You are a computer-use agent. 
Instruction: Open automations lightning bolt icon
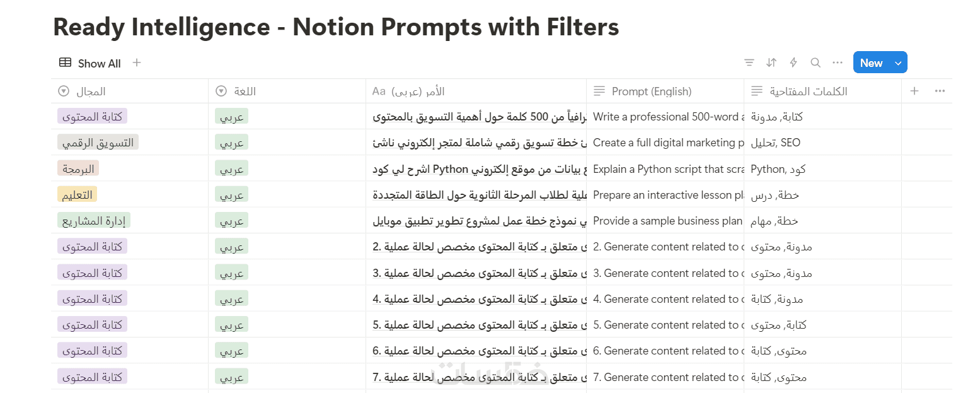tap(793, 62)
